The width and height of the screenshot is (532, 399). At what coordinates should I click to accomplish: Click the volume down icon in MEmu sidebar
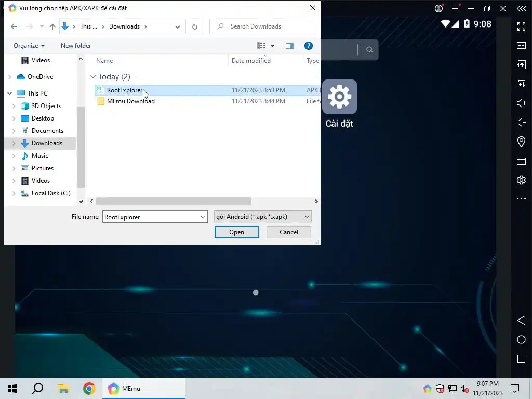point(521,122)
